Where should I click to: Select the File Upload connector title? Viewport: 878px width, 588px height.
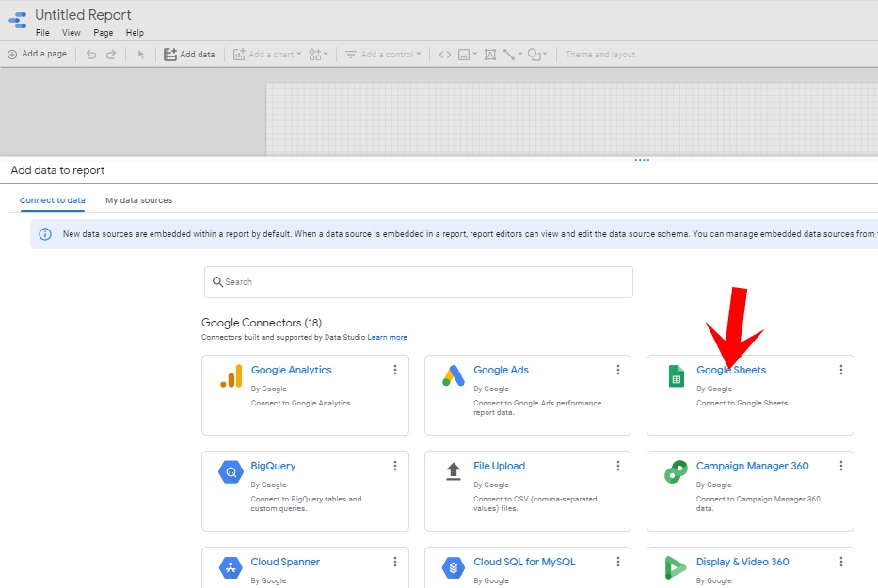(499, 466)
